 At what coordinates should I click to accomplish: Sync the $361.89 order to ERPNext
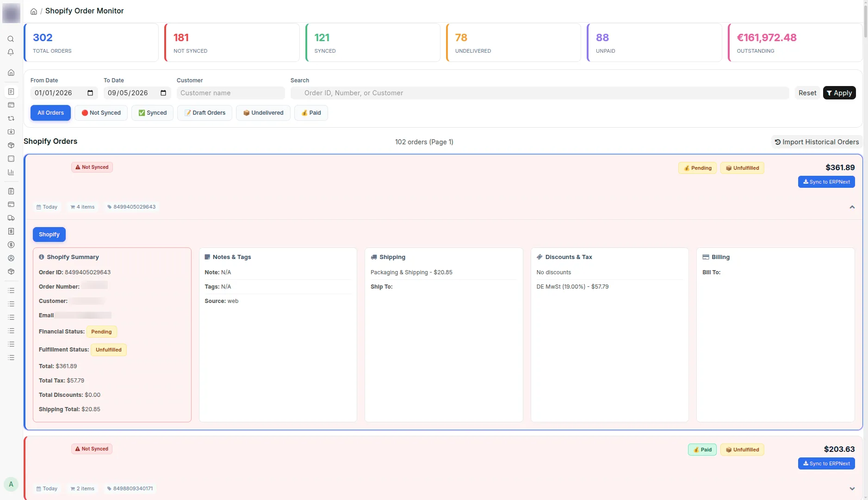point(826,182)
